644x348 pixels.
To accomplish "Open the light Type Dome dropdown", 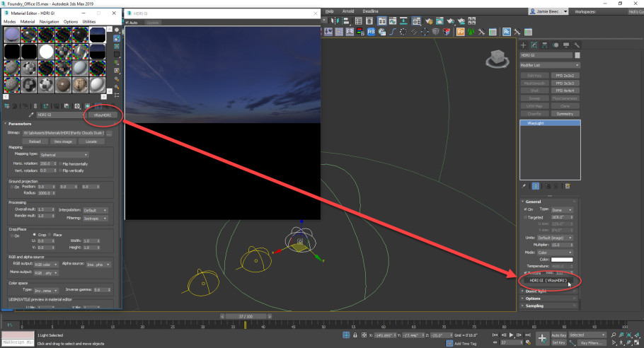I will (x=562, y=209).
